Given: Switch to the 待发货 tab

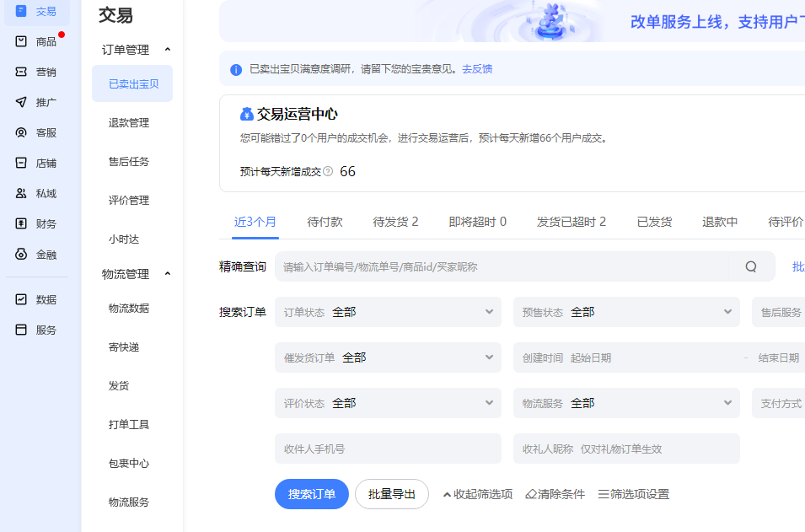Looking at the screenshot, I should 395,221.
